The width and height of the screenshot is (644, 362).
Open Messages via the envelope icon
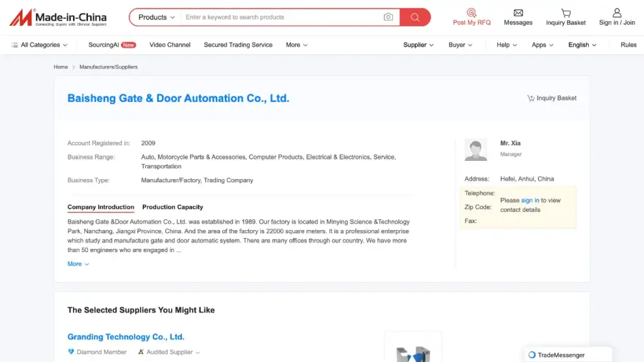point(518,13)
